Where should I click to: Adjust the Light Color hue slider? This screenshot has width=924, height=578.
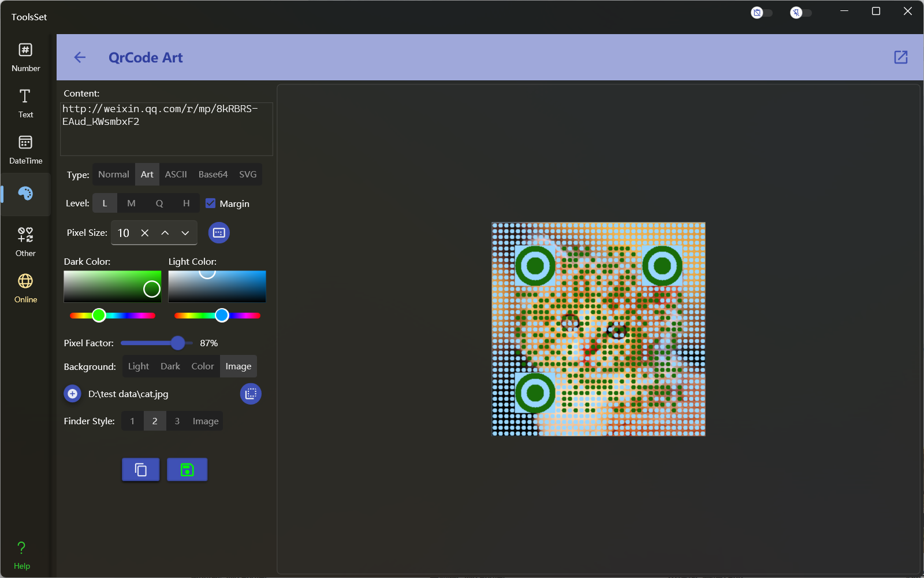[217, 316]
